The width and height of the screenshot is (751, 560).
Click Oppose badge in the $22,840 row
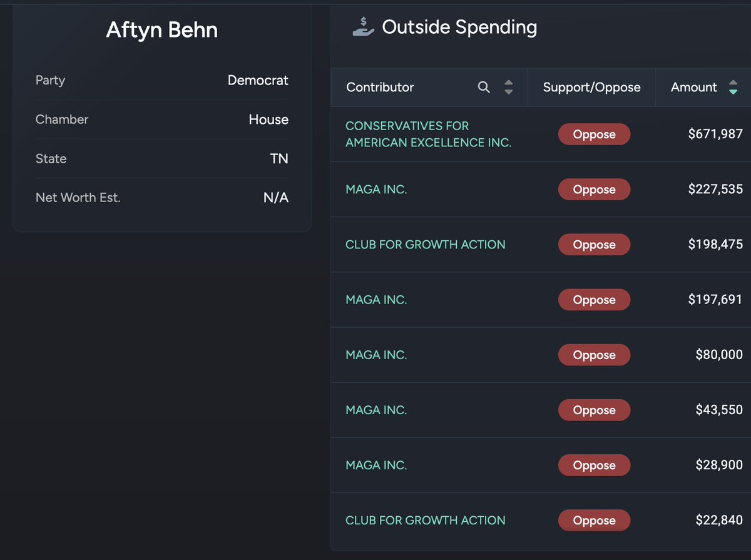(x=594, y=520)
